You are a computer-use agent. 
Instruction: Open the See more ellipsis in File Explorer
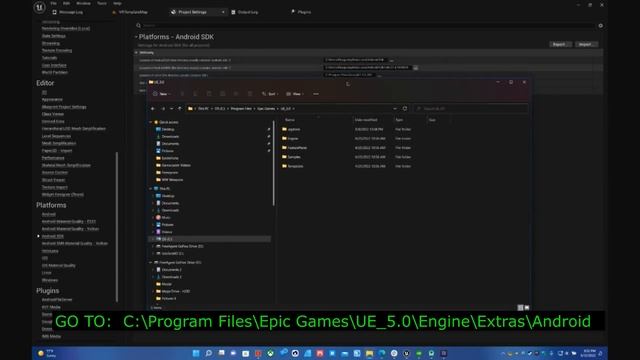point(316,94)
